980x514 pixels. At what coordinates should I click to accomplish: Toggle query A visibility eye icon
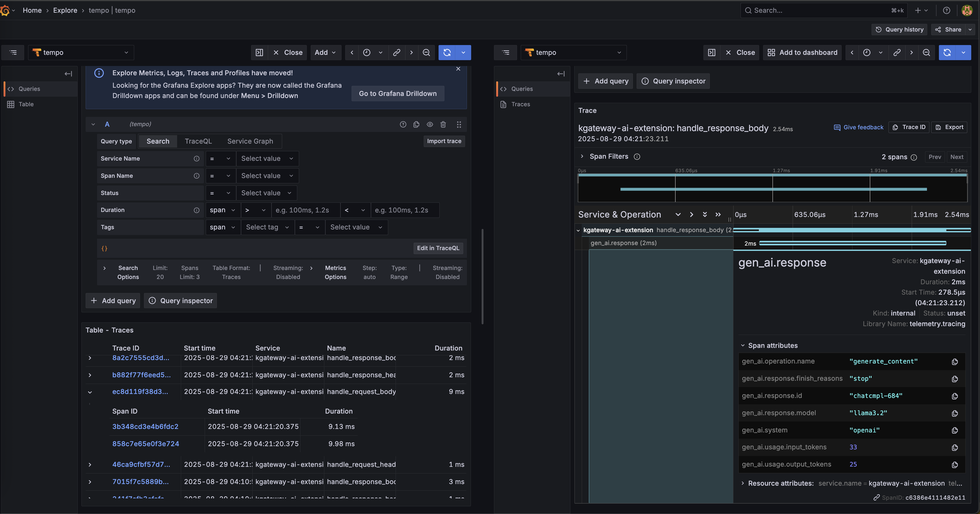[x=430, y=124]
